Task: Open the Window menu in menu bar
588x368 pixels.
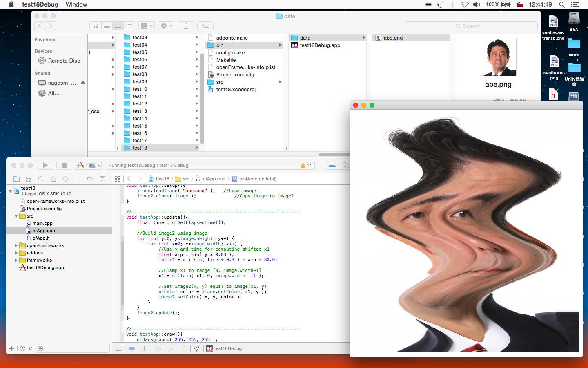Action: coord(76,4)
